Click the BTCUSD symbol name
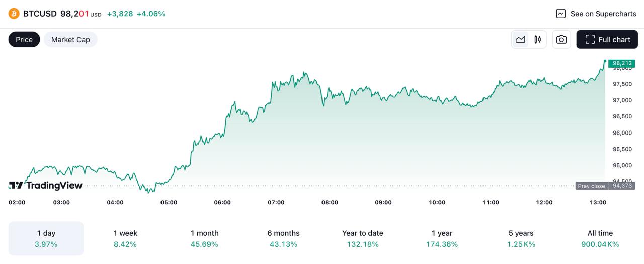 click(x=40, y=14)
